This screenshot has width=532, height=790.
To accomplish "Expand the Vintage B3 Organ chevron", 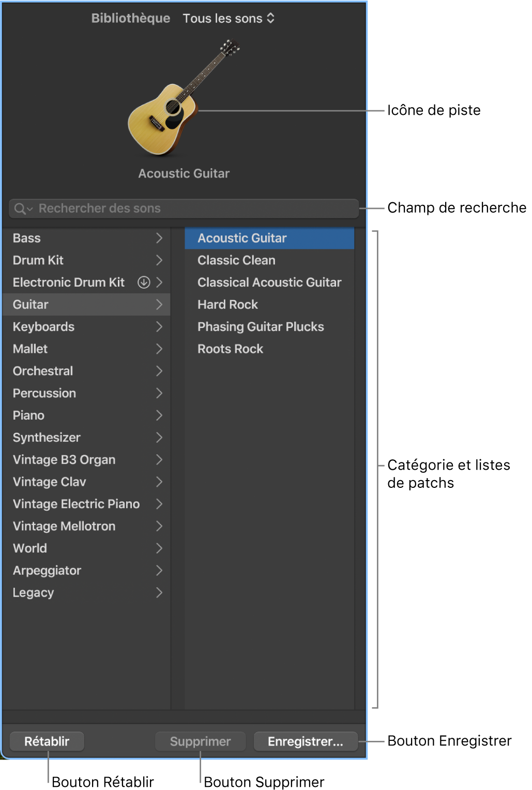I will tap(159, 460).
